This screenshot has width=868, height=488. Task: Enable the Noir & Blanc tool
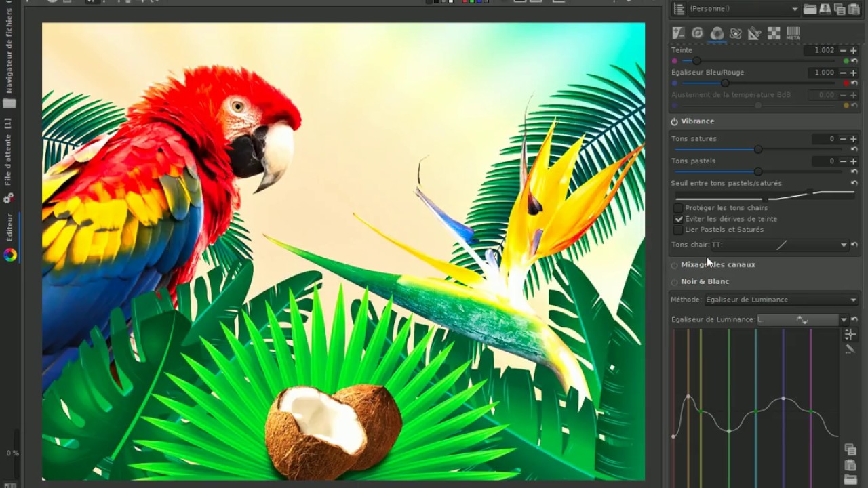tap(675, 282)
